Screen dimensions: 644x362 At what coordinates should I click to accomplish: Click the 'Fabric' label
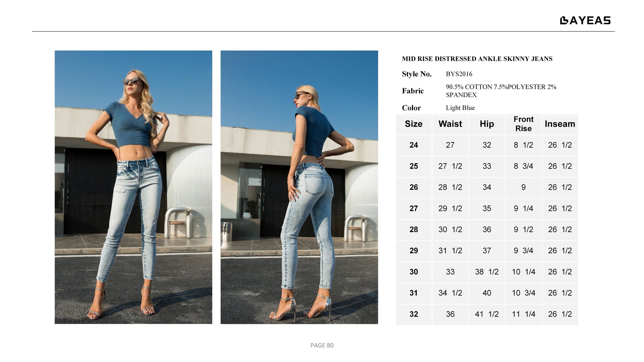(x=413, y=91)
